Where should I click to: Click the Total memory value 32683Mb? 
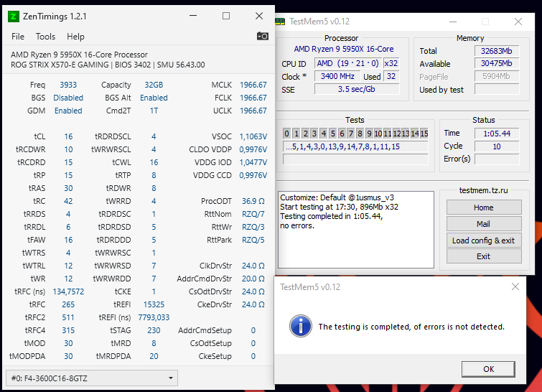[x=497, y=51]
